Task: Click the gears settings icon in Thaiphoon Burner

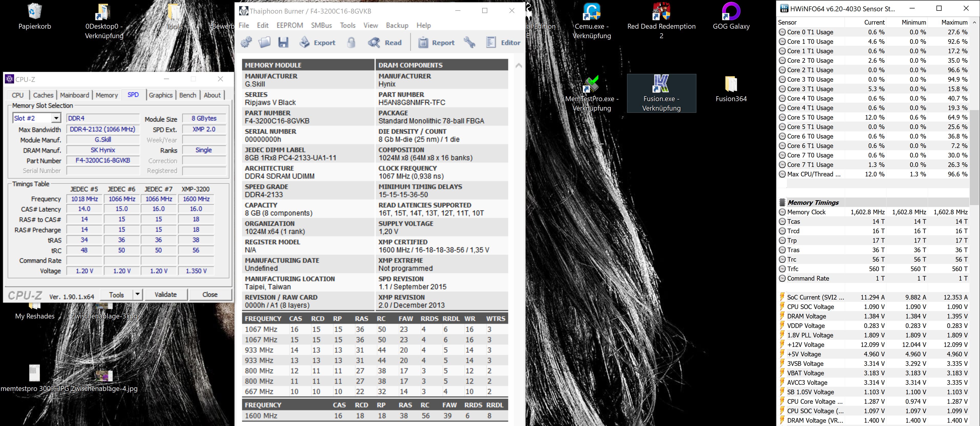Action: coord(247,42)
